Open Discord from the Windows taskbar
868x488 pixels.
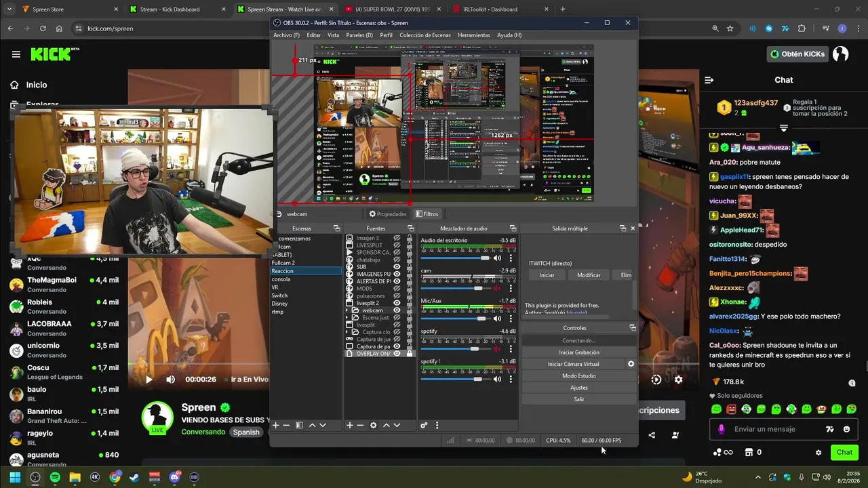[174, 477]
